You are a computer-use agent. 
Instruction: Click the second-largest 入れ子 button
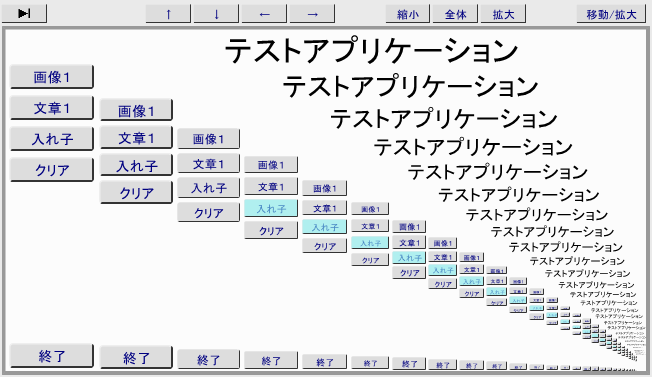click(136, 165)
